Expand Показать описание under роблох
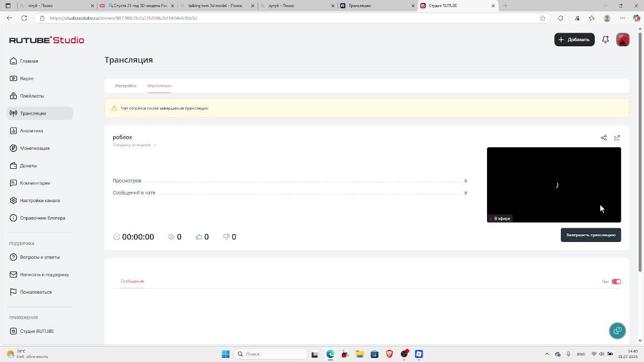Image resolution: width=644 pixels, height=362 pixels. (x=134, y=145)
